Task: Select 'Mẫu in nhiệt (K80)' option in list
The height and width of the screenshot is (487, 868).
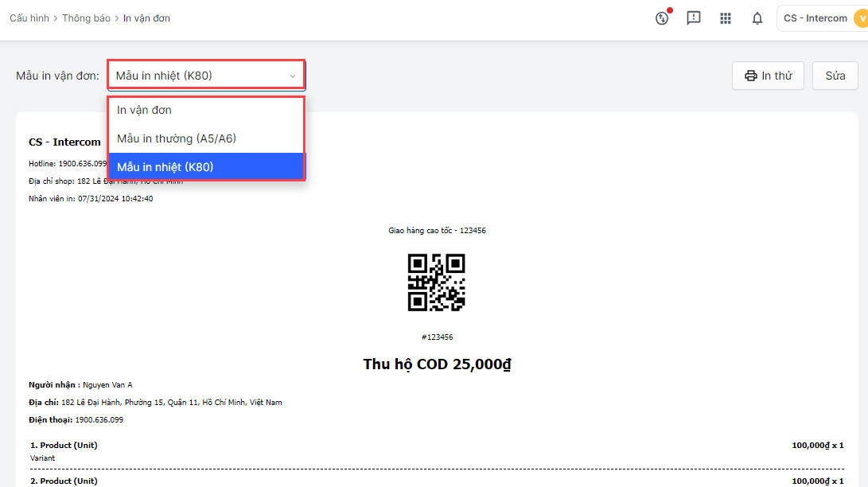Action: 206,166
